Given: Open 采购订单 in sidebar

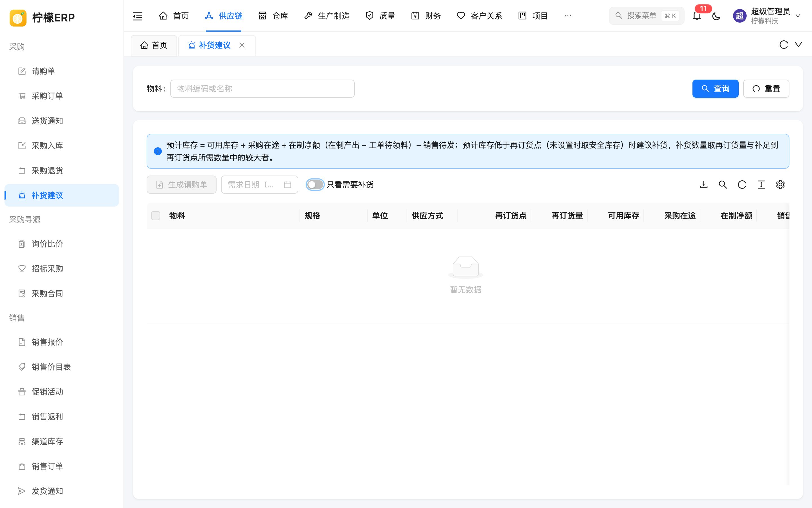Looking at the screenshot, I should (x=62, y=96).
